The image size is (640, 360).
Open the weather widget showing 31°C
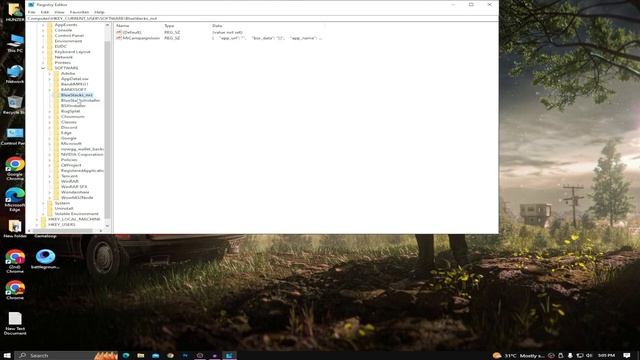coord(518,356)
